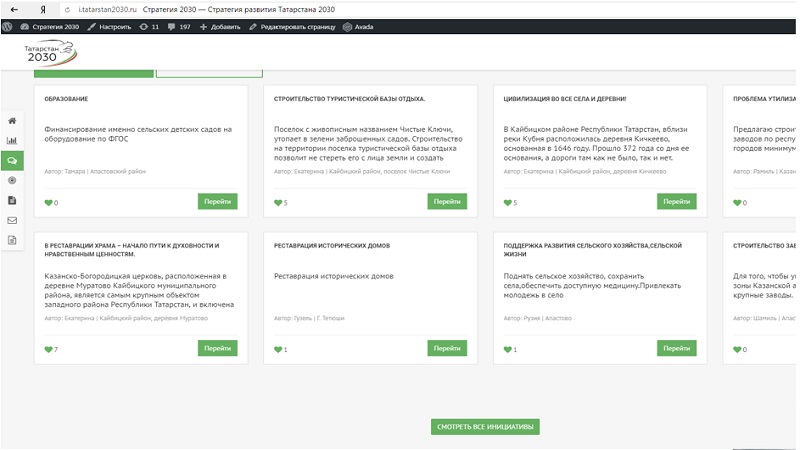This screenshot has height=450, width=800.
Task: Click heart icon on 'Реставрация исторических домов' card
Action: pyautogui.click(x=278, y=350)
